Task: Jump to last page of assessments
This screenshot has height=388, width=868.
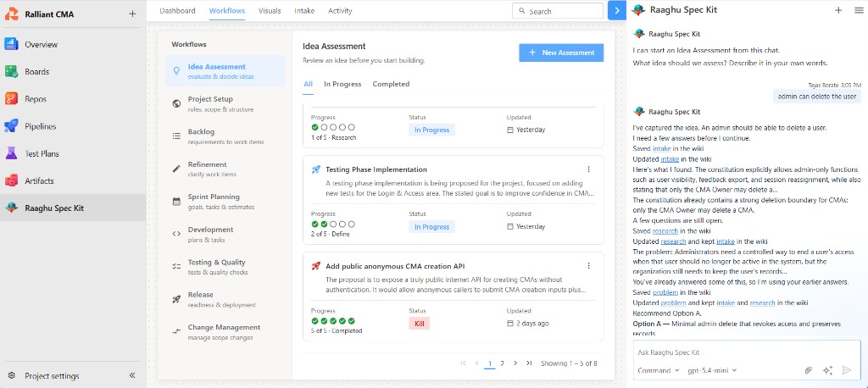Action: pos(529,363)
